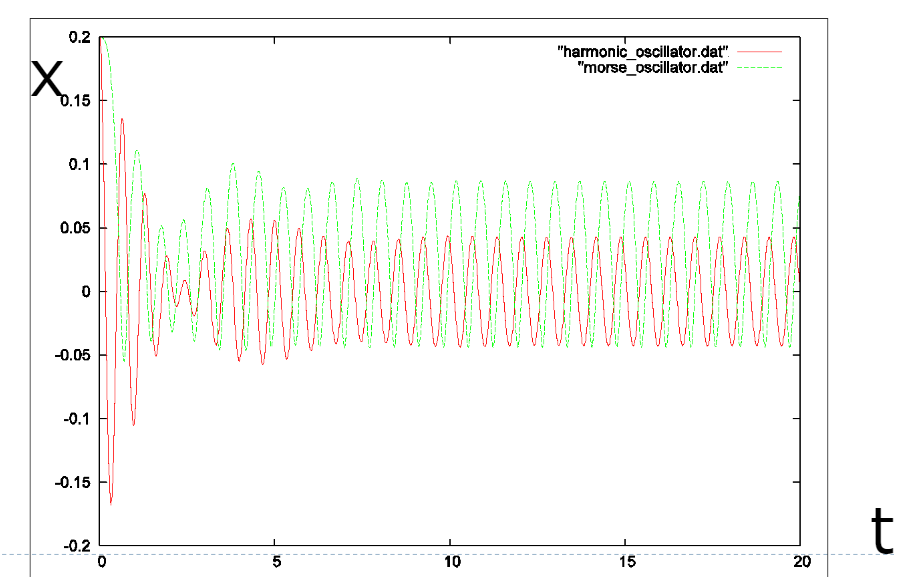Click the x-axis tick label 5
The height and width of the screenshot is (580, 906).
tap(277, 562)
